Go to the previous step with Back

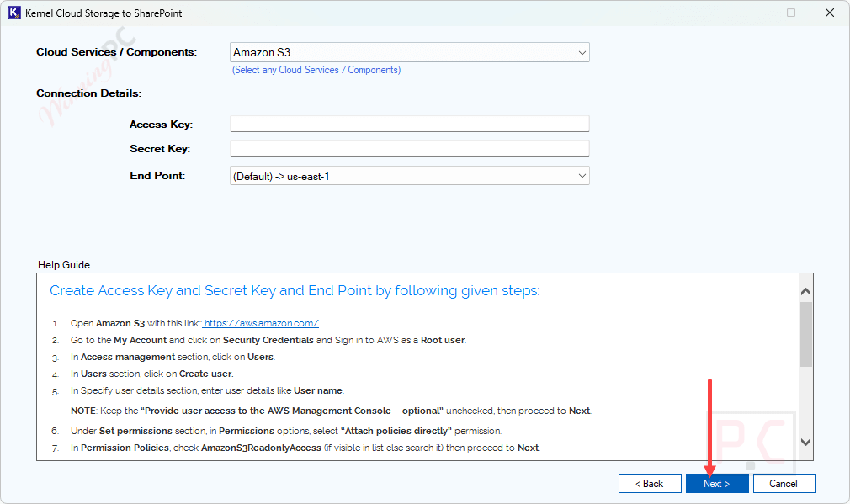(x=650, y=484)
